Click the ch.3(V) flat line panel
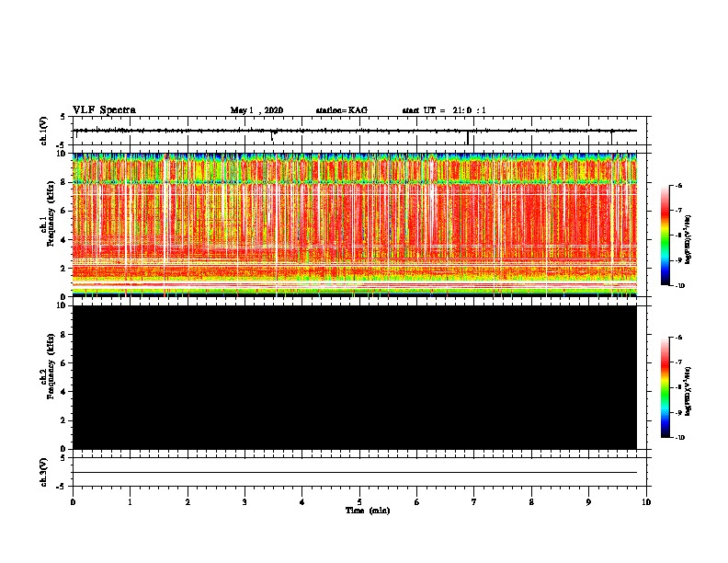 pos(361,472)
